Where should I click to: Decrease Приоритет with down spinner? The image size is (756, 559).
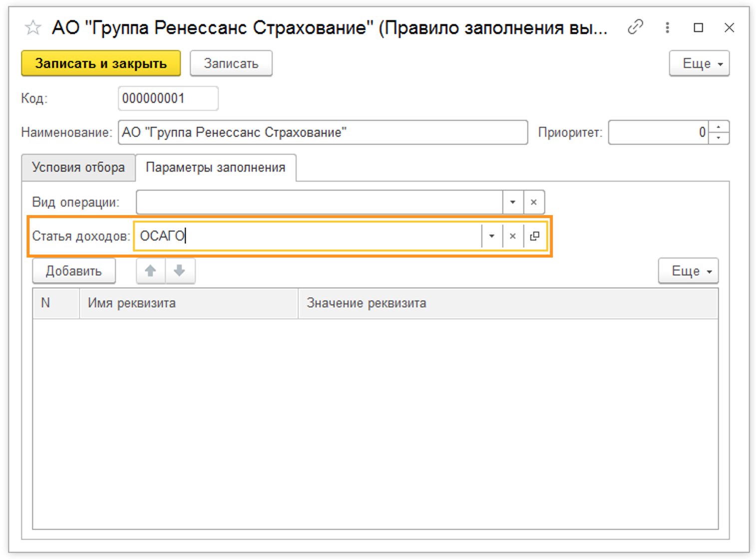point(719,138)
